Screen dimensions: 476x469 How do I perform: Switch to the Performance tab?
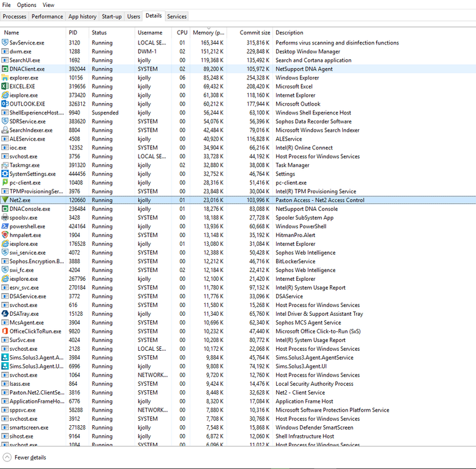[x=47, y=16]
